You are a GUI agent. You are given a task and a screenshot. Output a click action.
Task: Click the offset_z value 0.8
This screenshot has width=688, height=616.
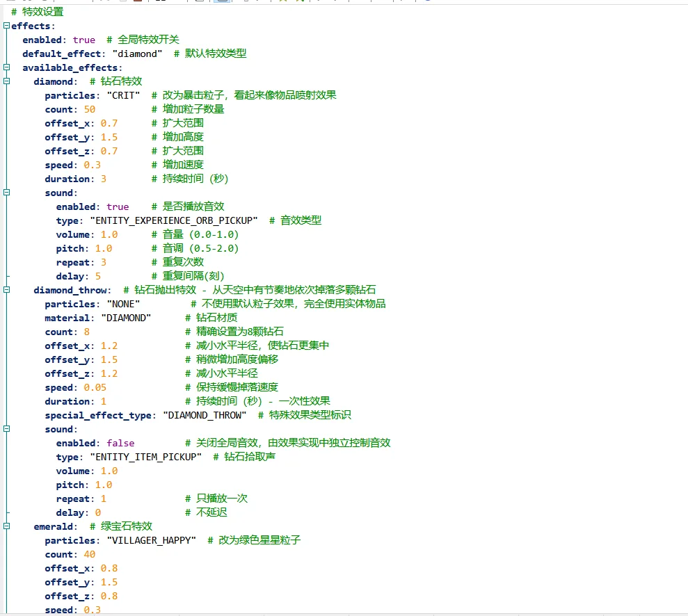pos(109,597)
